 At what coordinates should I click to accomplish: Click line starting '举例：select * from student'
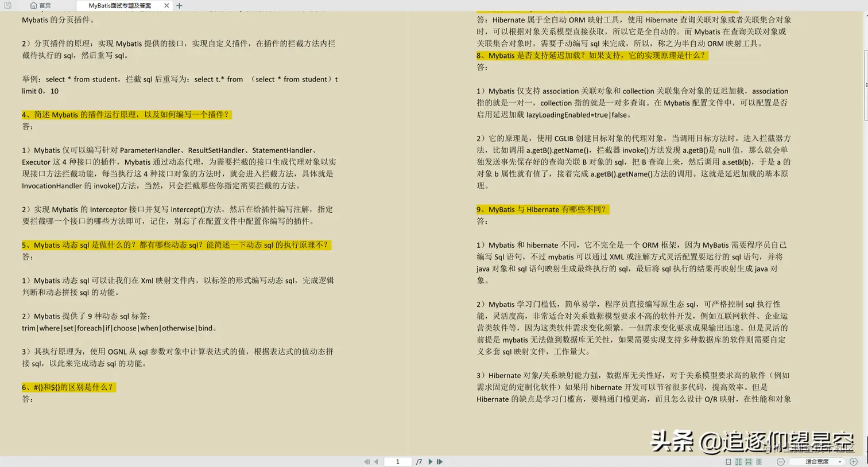click(x=180, y=79)
